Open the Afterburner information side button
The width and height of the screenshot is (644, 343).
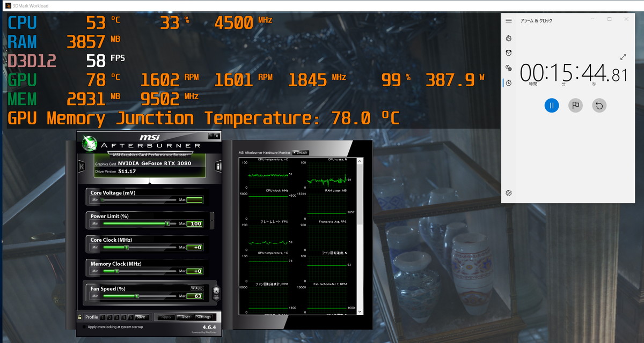click(218, 167)
